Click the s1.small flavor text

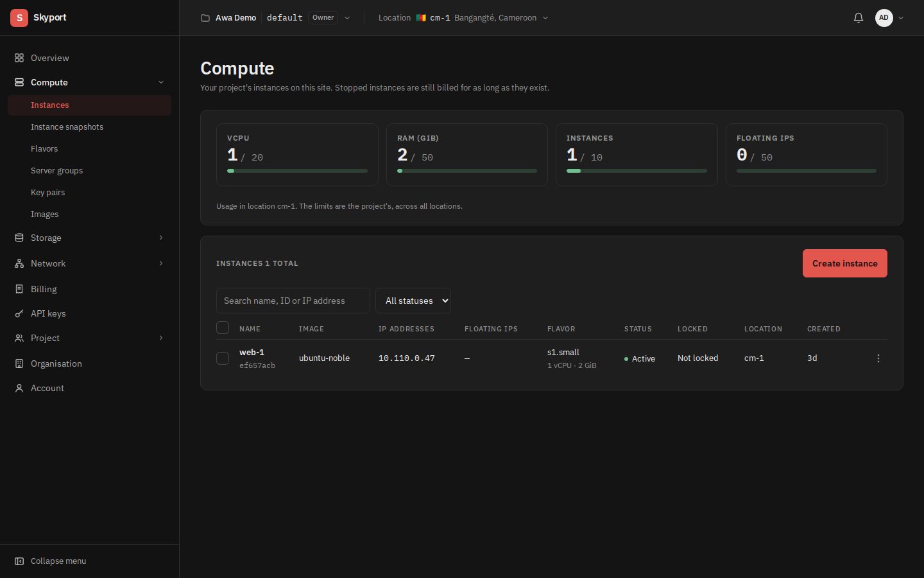563,352
